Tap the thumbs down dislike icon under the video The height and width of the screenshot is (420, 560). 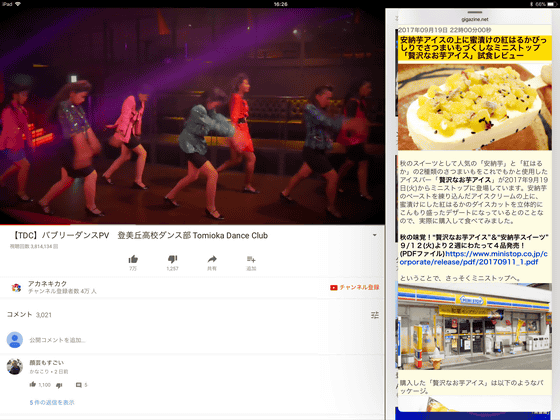(x=172, y=259)
